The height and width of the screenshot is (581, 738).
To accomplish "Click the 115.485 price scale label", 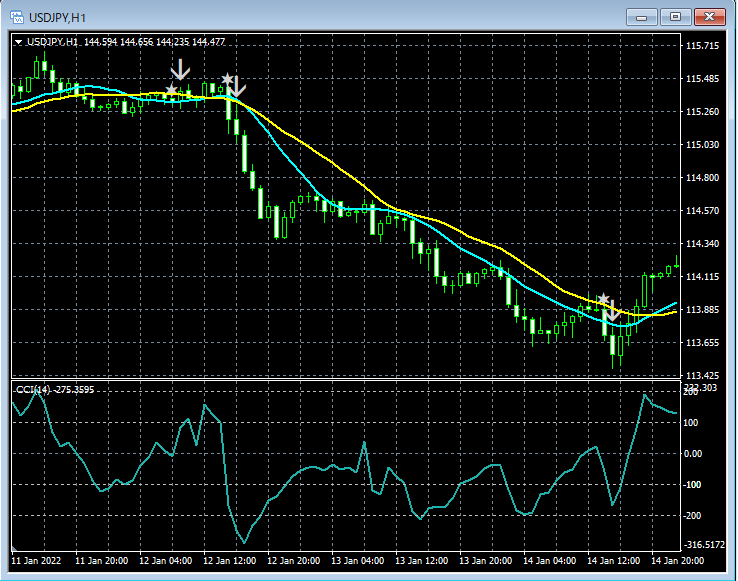I will 702,79.
